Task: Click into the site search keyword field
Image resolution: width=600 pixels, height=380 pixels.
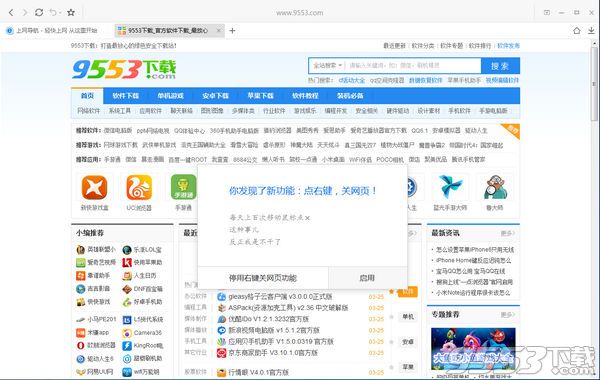Action: click(x=413, y=65)
